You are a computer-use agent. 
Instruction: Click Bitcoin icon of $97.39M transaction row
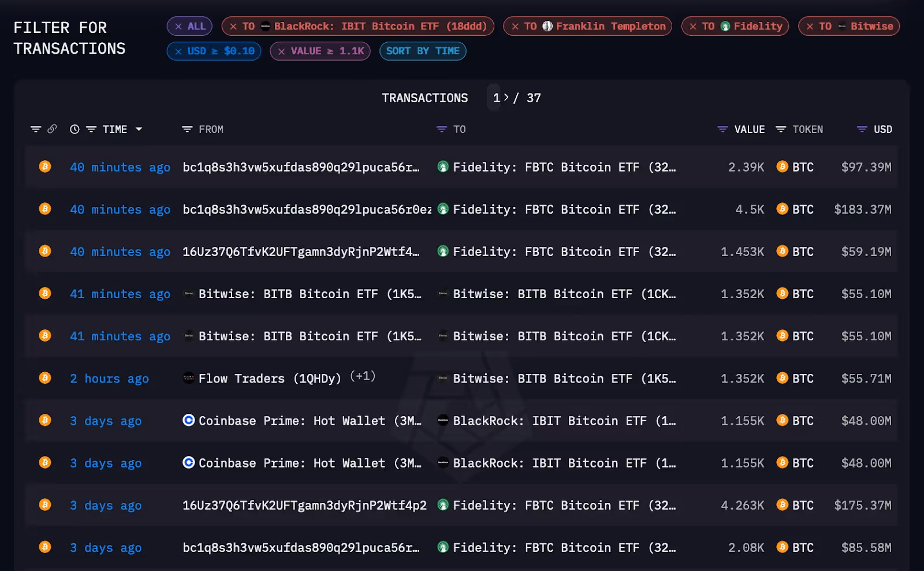(x=45, y=166)
